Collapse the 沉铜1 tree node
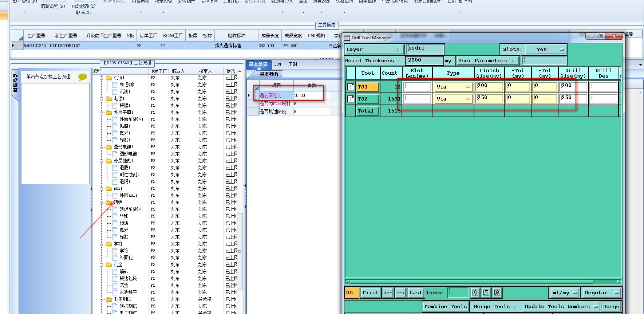644x314 pixels. [102, 78]
